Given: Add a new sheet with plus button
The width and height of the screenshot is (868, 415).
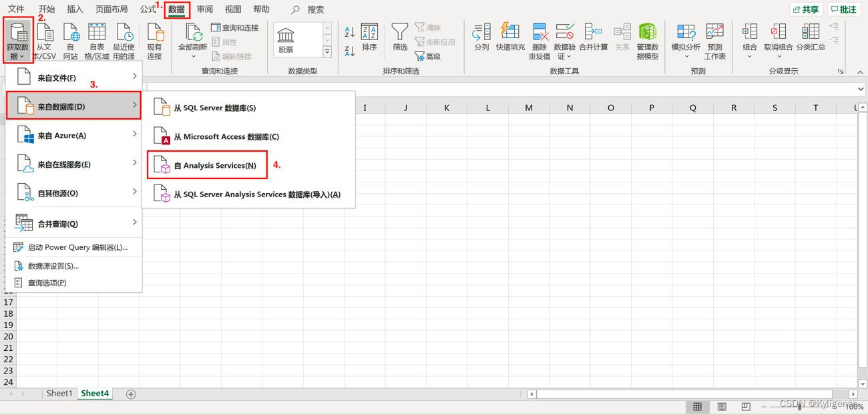Looking at the screenshot, I should click(x=131, y=394).
